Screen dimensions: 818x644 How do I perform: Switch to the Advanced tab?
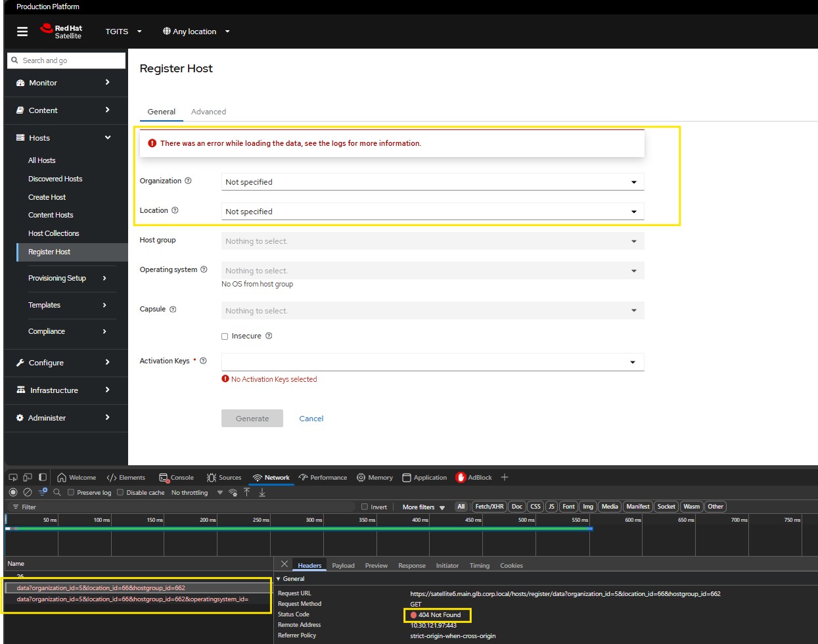pyautogui.click(x=208, y=112)
